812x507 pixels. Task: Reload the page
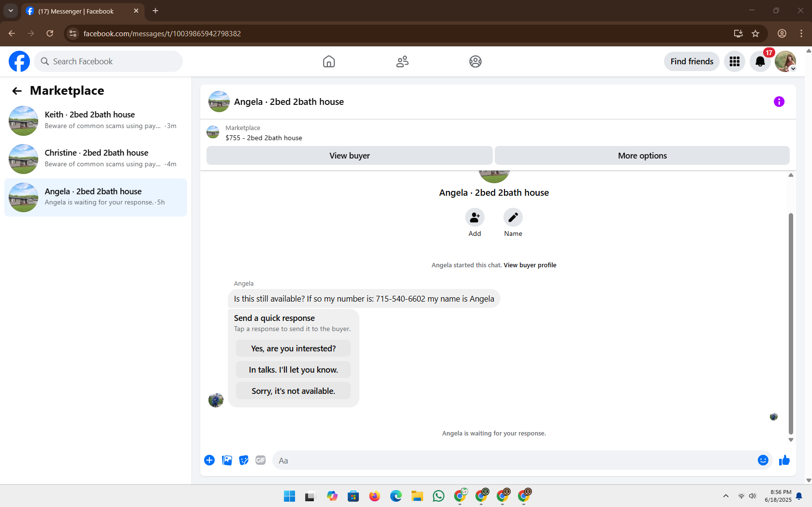50,33
